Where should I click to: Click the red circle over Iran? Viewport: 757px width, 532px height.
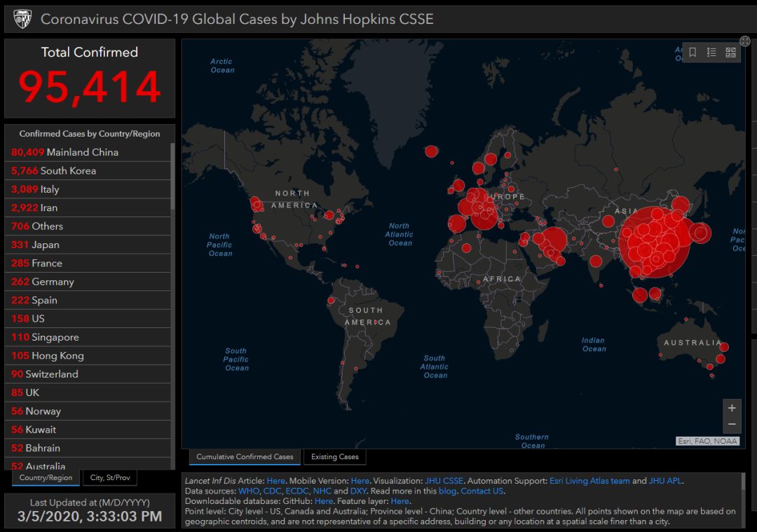pos(554,240)
